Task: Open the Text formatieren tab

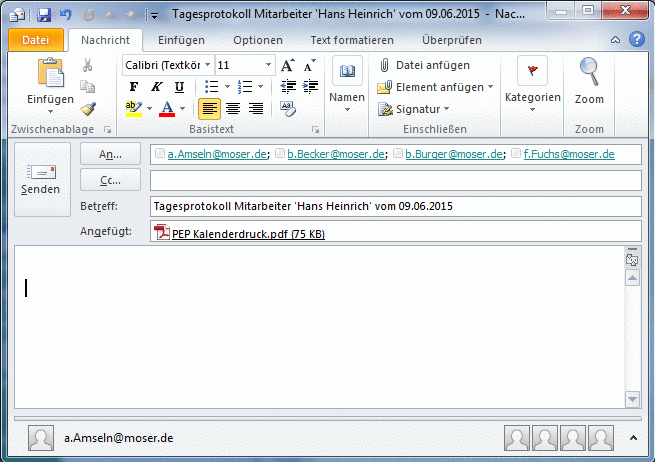Action: click(352, 40)
